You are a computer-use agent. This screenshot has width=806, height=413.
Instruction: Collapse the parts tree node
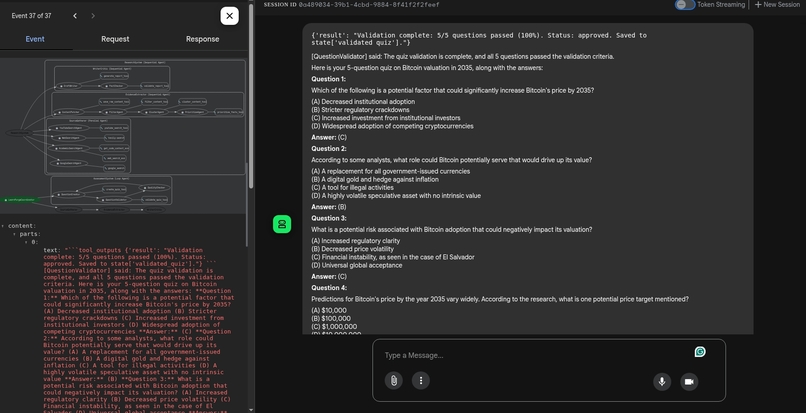[15, 234]
